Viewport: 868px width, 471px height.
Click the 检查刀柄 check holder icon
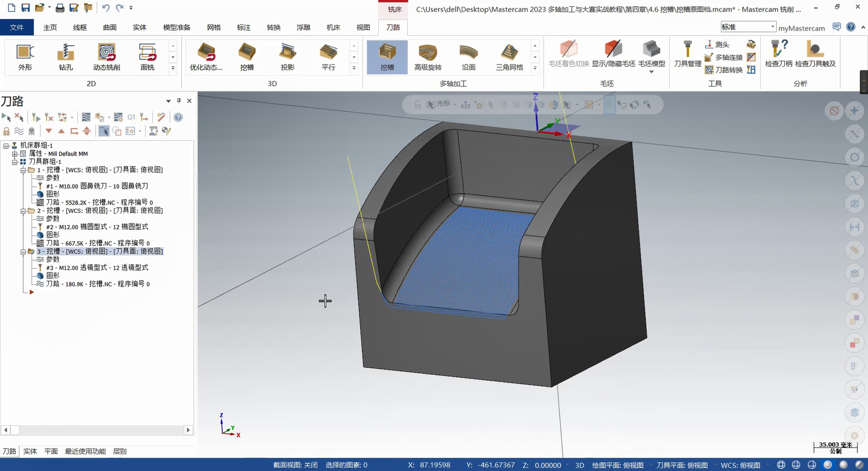[x=779, y=55]
